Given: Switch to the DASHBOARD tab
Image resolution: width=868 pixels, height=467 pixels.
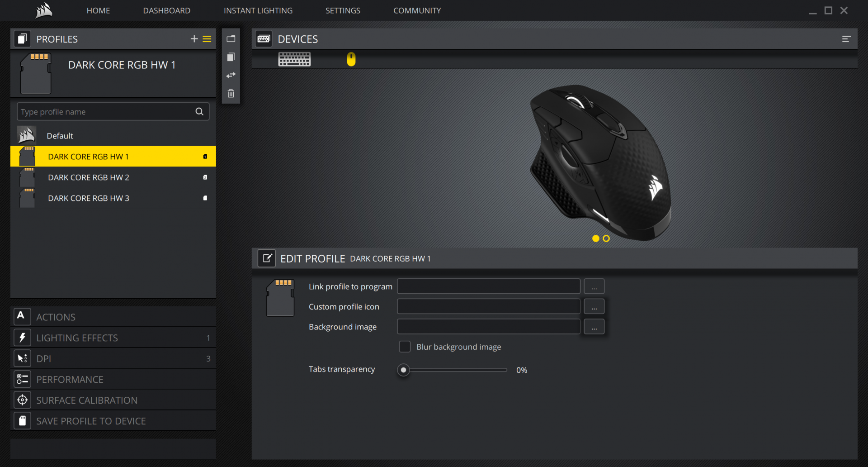Looking at the screenshot, I should (x=167, y=10).
